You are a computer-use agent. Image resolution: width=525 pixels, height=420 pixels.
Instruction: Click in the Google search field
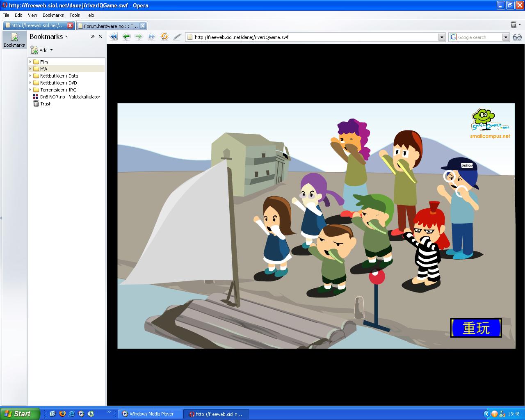click(x=479, y=37)
